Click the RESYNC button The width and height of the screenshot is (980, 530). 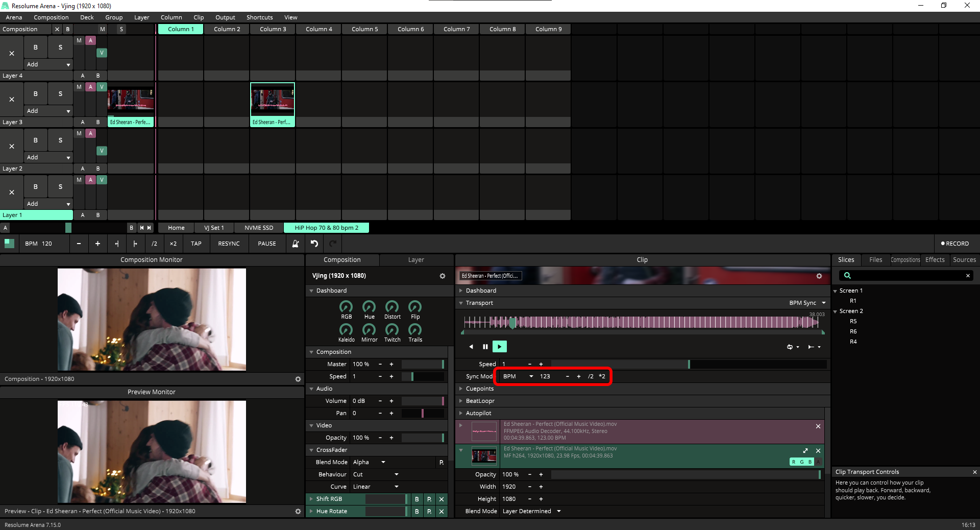point(229,244)
